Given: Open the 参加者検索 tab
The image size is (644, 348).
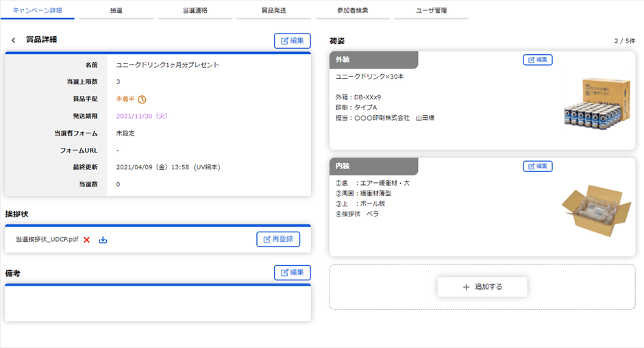Looking at the screenshot, I should point(353,11).
